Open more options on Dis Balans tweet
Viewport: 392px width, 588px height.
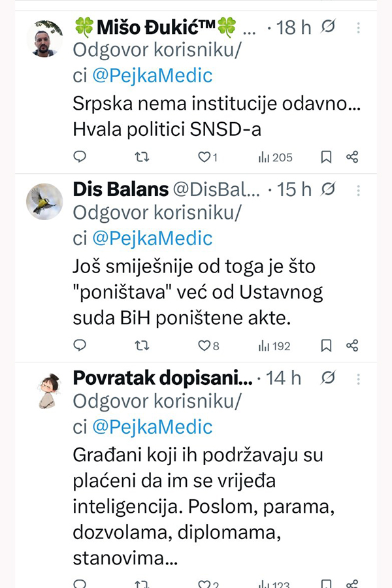tap(358, 189)
